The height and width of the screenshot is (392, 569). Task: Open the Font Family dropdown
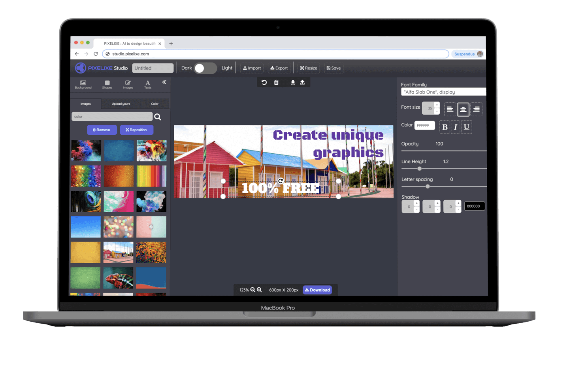click(x=443, y=92)
